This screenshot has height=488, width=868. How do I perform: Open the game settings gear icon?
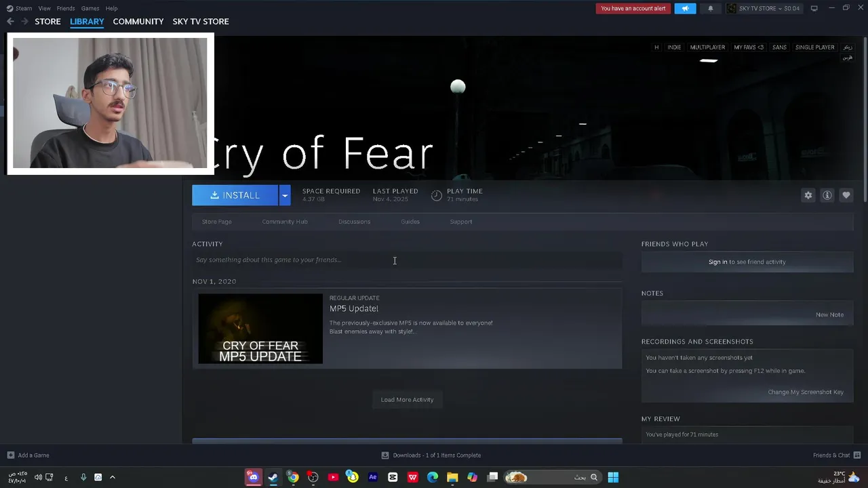pyautogui.click(x=808, y=195)
